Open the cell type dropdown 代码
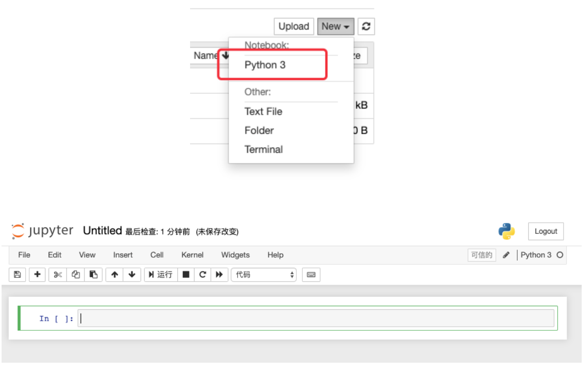 tap(264, 275)
